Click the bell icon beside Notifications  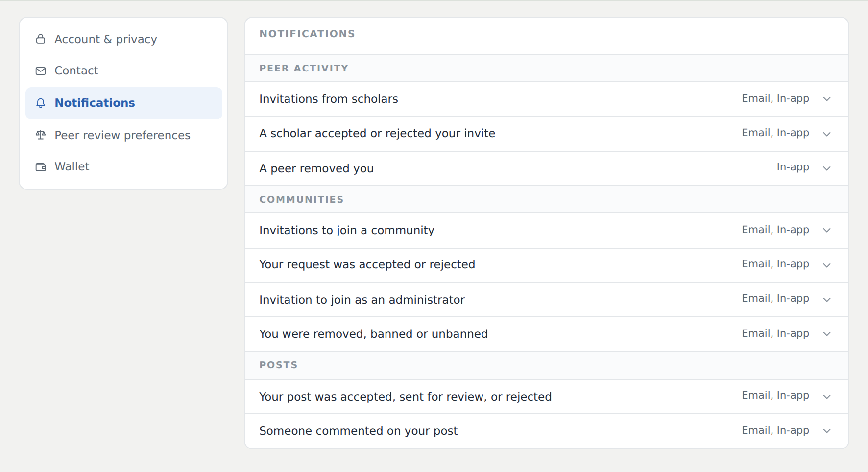point(41,103)
